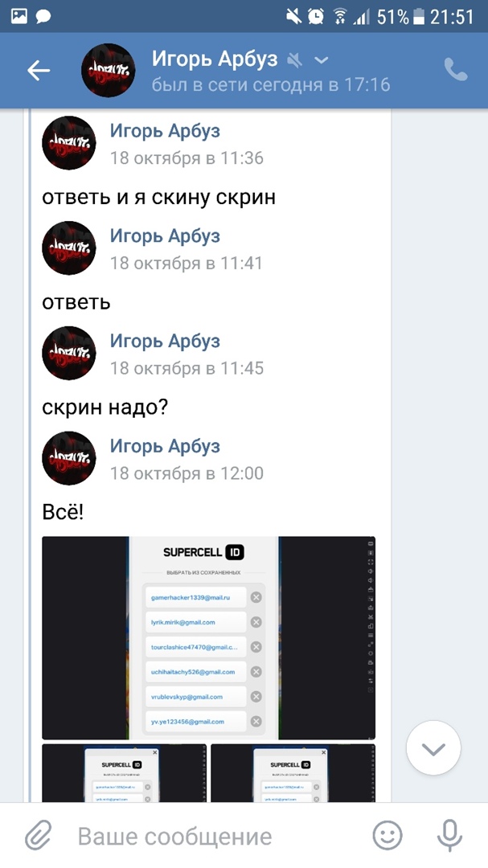The height and width of the screenshot is (868, 488).
Task: Tap the paperclip attachment icon
Action: tap(39, 835)
